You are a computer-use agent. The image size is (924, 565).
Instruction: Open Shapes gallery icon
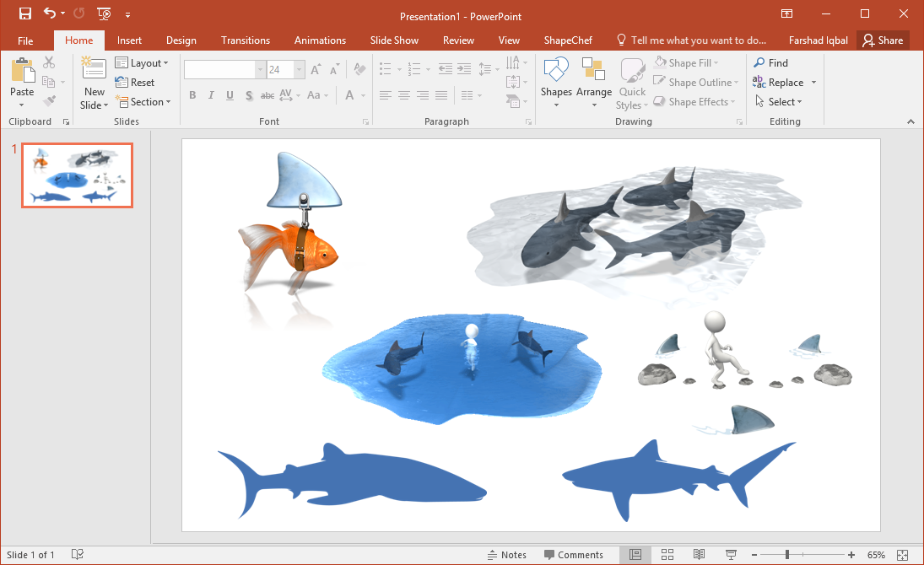pos(556,69)
